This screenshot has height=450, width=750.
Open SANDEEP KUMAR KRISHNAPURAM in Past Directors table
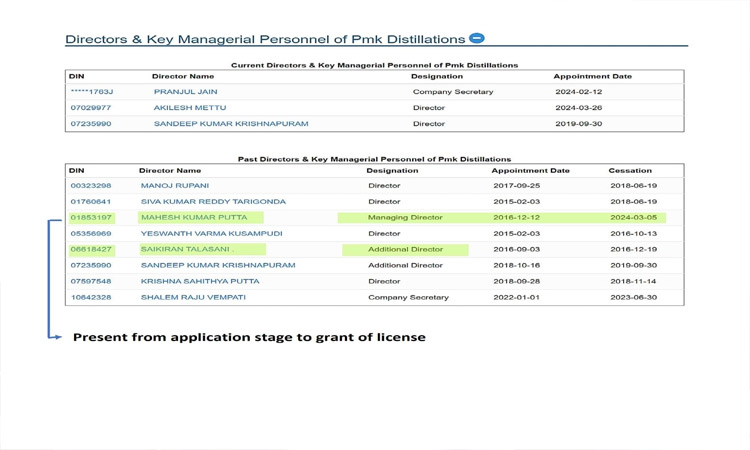(x=218, y=265)
